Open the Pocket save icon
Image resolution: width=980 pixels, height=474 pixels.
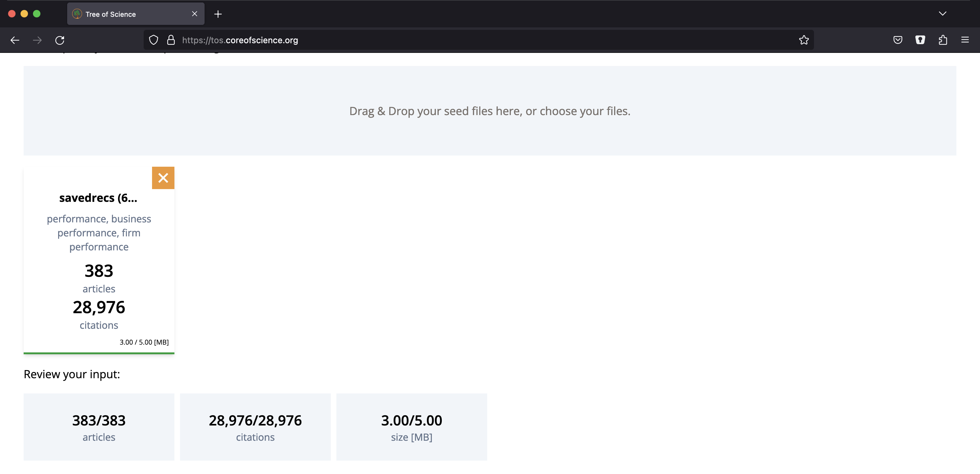point(897,40)
